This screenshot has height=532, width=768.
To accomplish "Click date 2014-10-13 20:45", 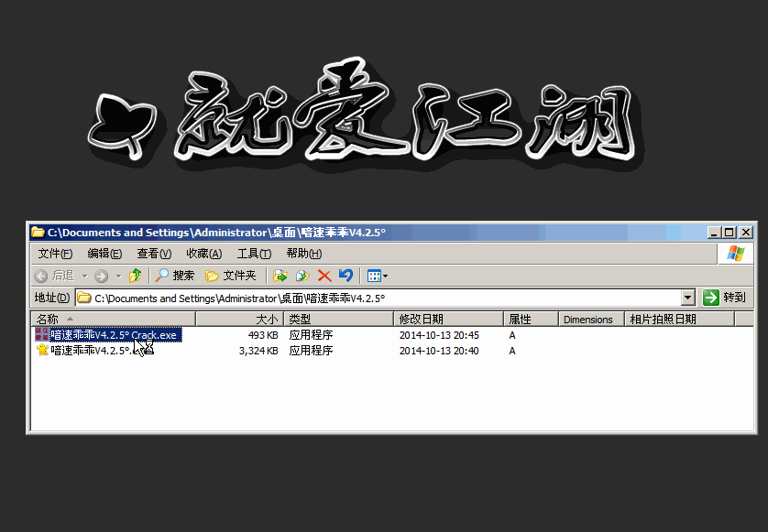I will pos(439,335).
